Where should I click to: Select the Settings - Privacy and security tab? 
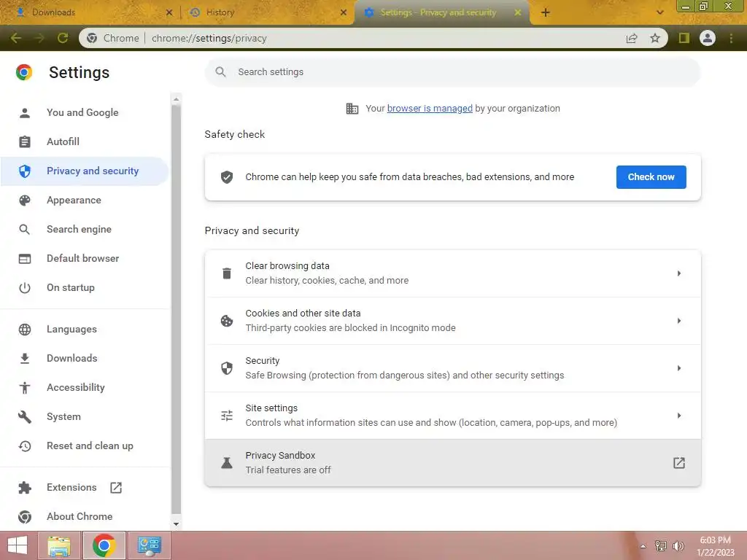[441, 12]
